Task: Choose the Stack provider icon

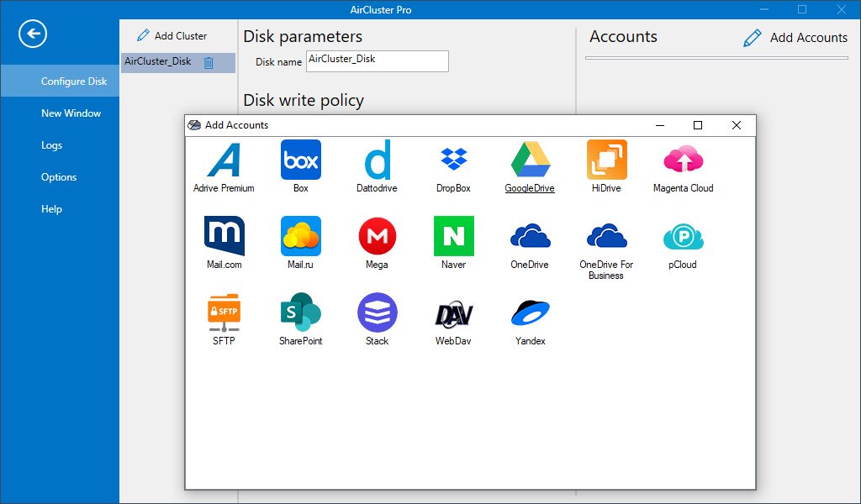Action: (x=378, y=312)
